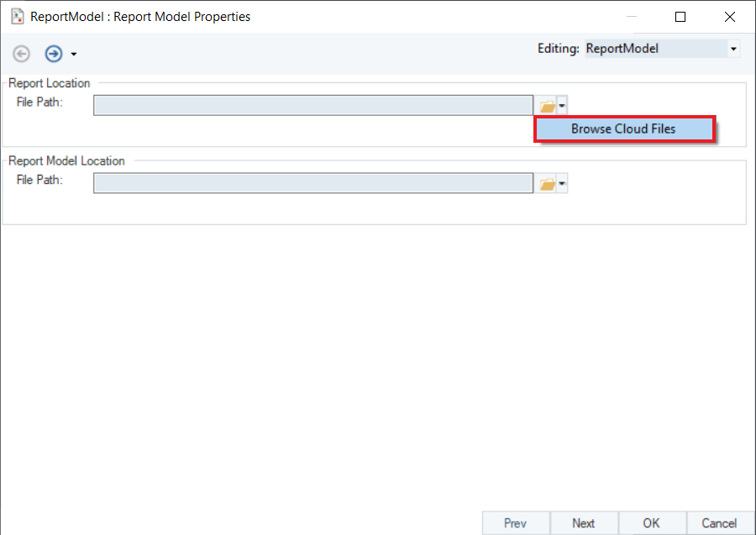Cancel the Report Model Properties dialog

720,522
